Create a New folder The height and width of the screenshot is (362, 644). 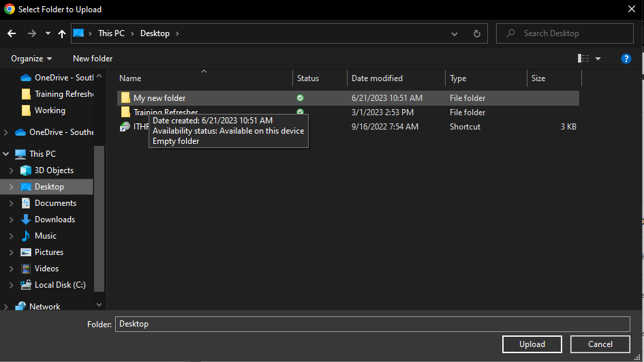coord(93,59)
